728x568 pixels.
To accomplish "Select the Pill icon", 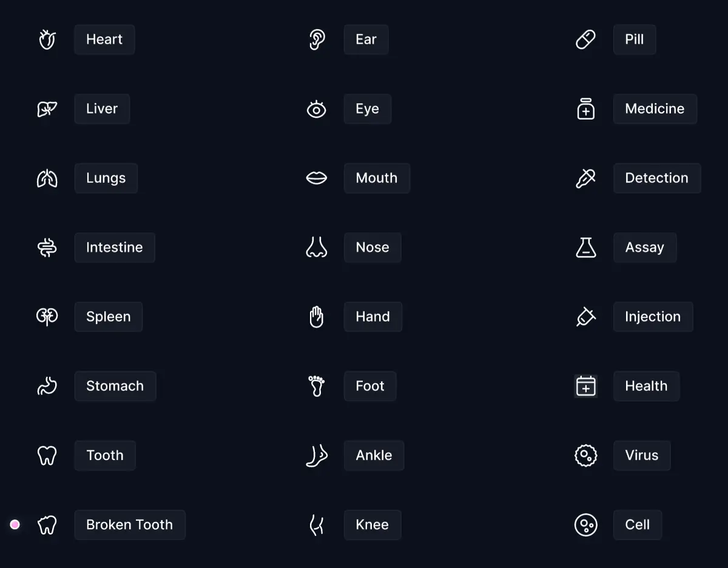I will [585, 39].
